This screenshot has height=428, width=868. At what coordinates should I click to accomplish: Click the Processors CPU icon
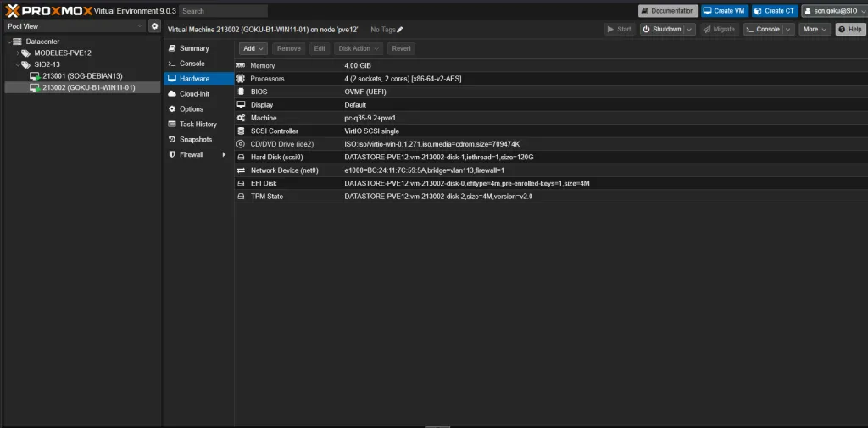point(242,79)
